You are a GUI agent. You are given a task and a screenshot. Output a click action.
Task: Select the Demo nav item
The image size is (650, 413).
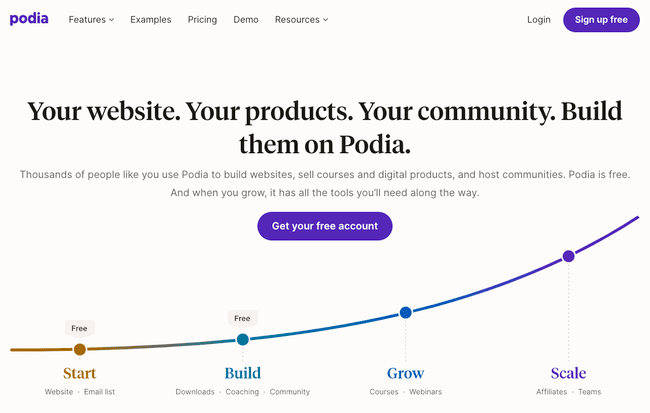tap(245, 20)
